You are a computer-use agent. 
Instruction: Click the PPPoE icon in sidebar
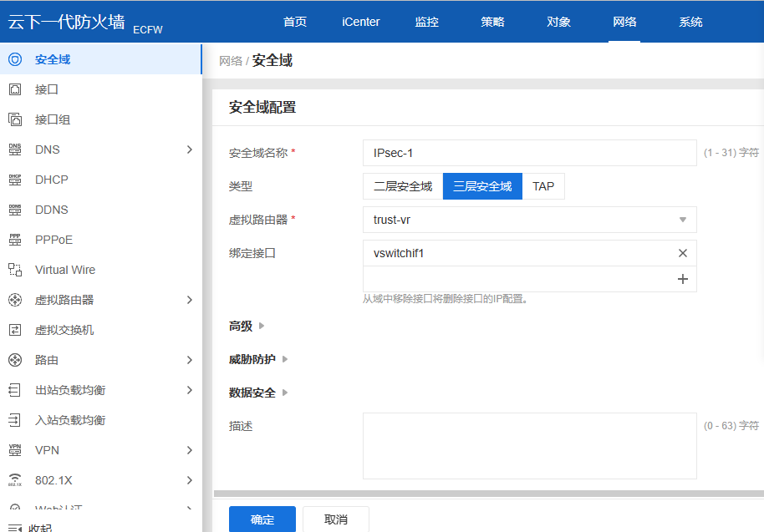tap(15, 240)
